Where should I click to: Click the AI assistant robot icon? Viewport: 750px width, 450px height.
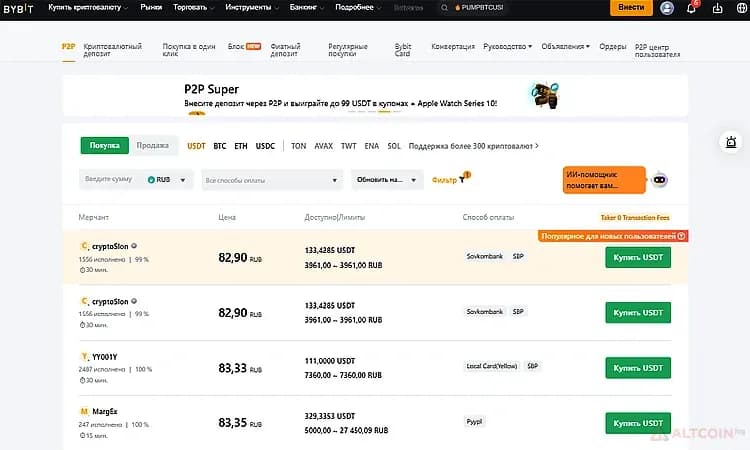click(x=660, y=180)
